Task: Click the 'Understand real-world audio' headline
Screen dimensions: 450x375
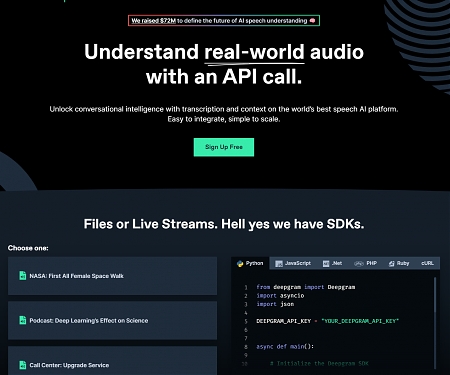Action: tap(224, 64)
